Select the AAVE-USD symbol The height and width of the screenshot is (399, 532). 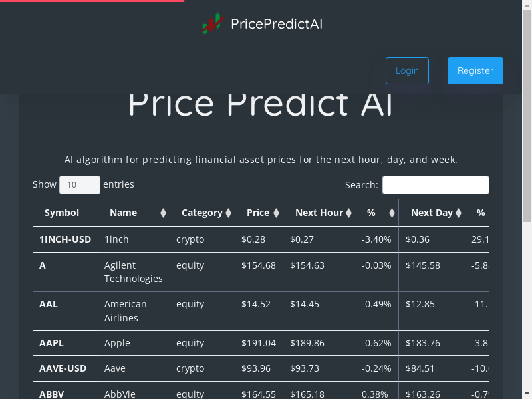tap(63, 368)
